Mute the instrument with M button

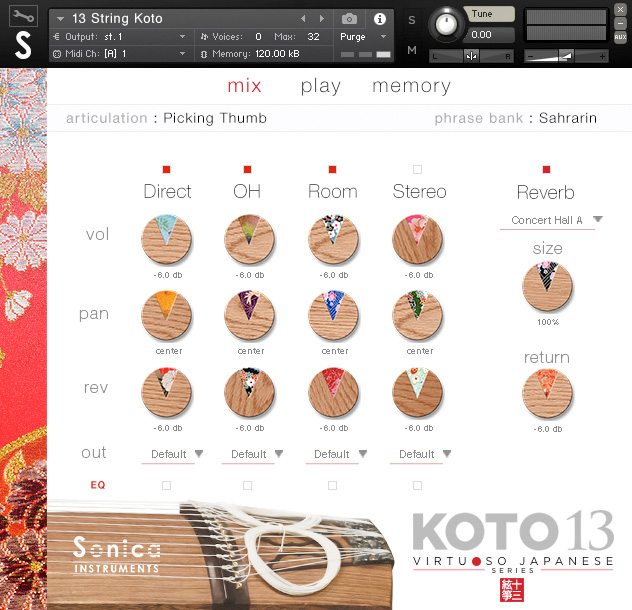pos(412,50)
